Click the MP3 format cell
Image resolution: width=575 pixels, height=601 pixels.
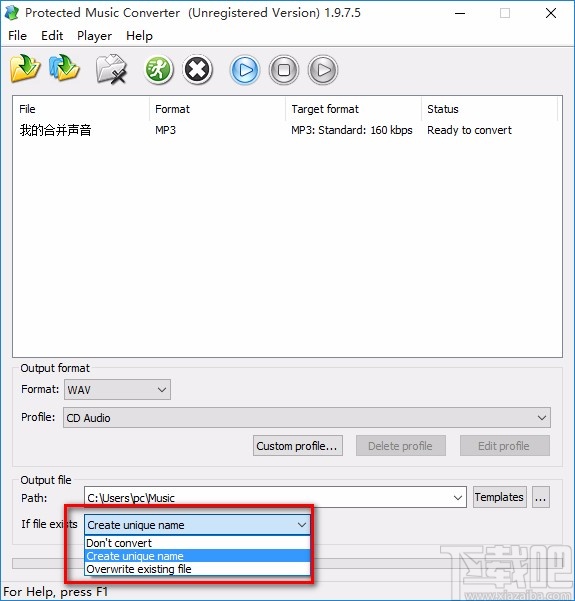tap(166, 130)
